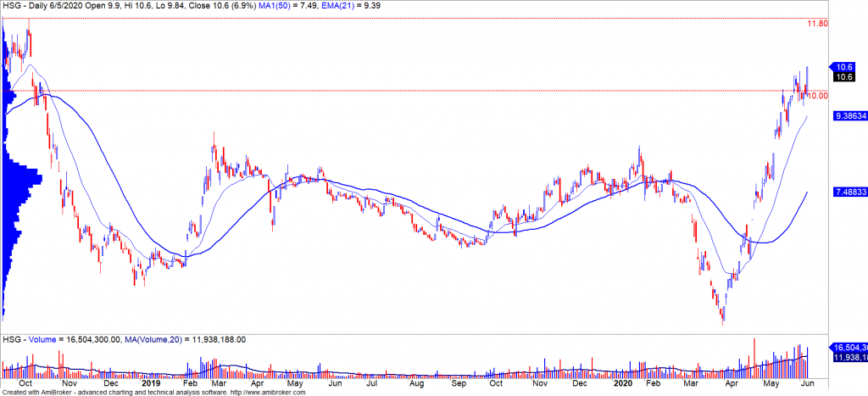Image resolution: width=868 pixels, height=396 pixels.
Task: Jump to the Jul label on the time axis
Action: click(x=371, y=383)
